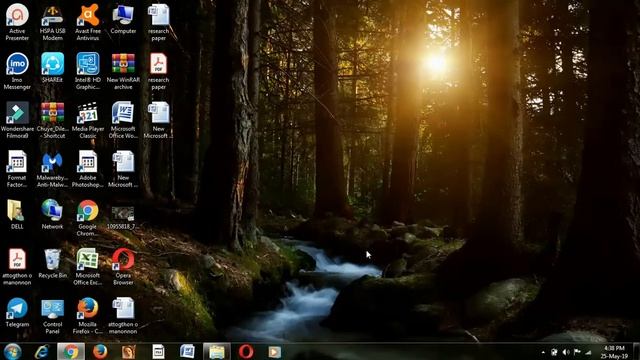This screenshot has width=640, height=360.
Task: Click the Show desktop button
Action: pos(636,351)
